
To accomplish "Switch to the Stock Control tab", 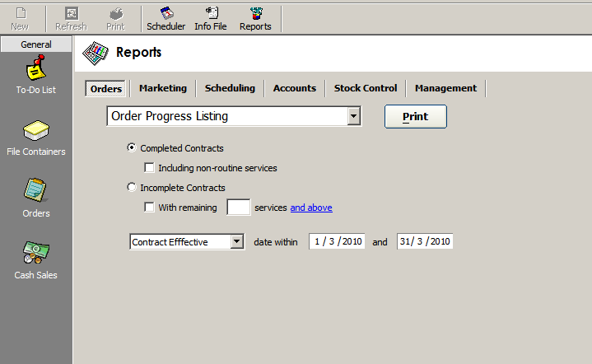I will pos(366,88).
